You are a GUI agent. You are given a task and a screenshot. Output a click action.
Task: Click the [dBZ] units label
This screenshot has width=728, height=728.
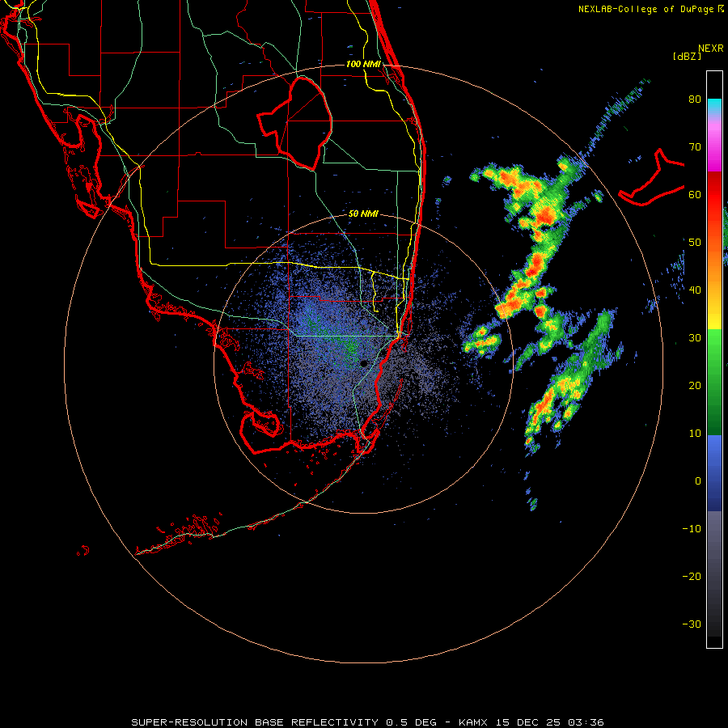[x=687, y=56]
